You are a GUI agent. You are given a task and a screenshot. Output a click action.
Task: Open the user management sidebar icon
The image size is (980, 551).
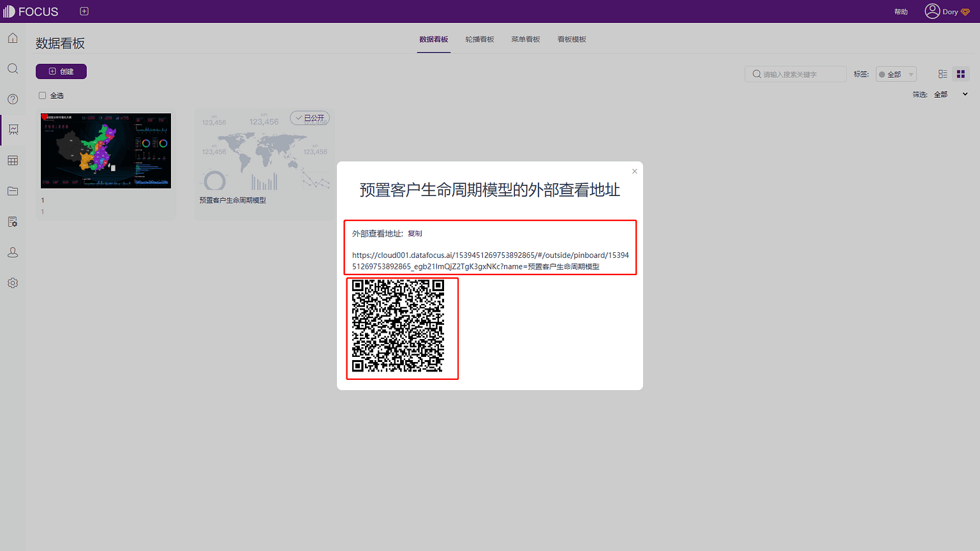[x=13, y=252]
